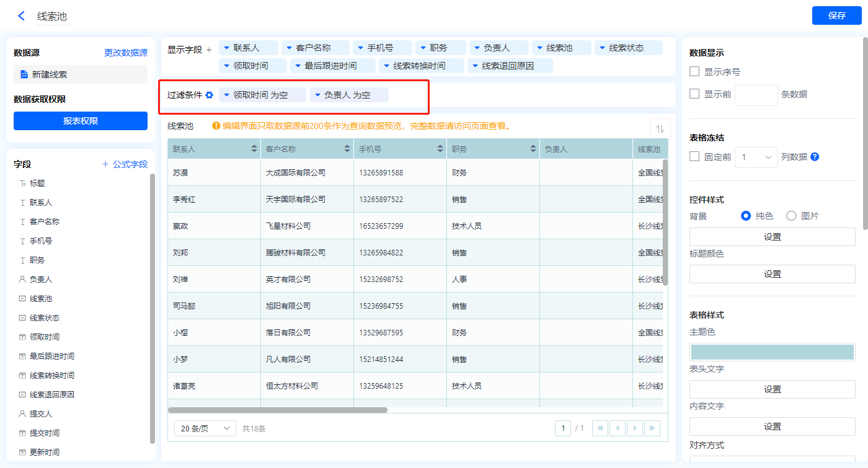Enable the 显示序号 checkbox
The width and height of the screenshot is (868, 468).
pos(695,72)
